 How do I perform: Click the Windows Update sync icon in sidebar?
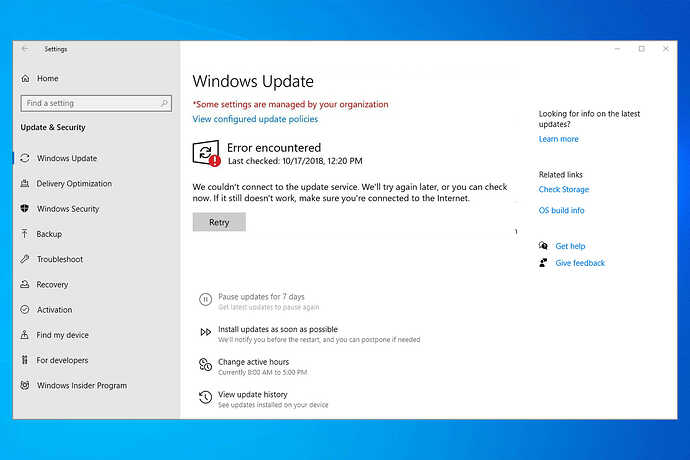[x=25, y=158]
